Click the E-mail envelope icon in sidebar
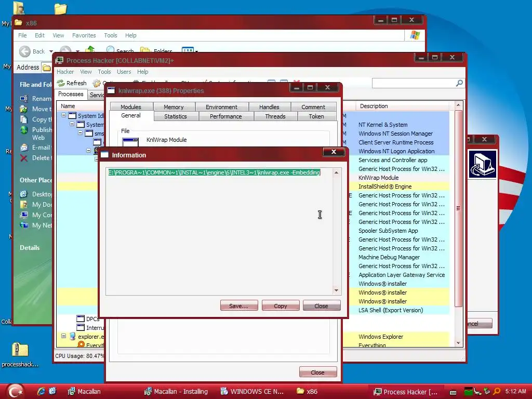Screen dimensions: 532x399 [x=24, y=148]
